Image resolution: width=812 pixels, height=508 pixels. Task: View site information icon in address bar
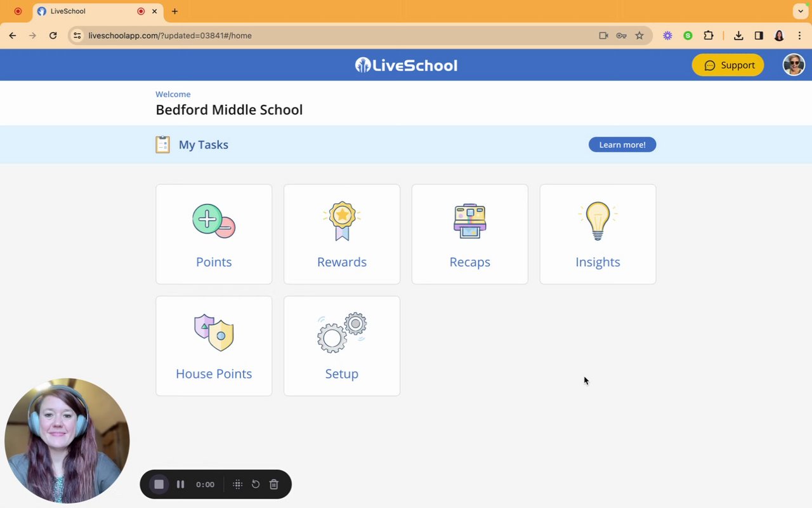[x=77, y=36]
